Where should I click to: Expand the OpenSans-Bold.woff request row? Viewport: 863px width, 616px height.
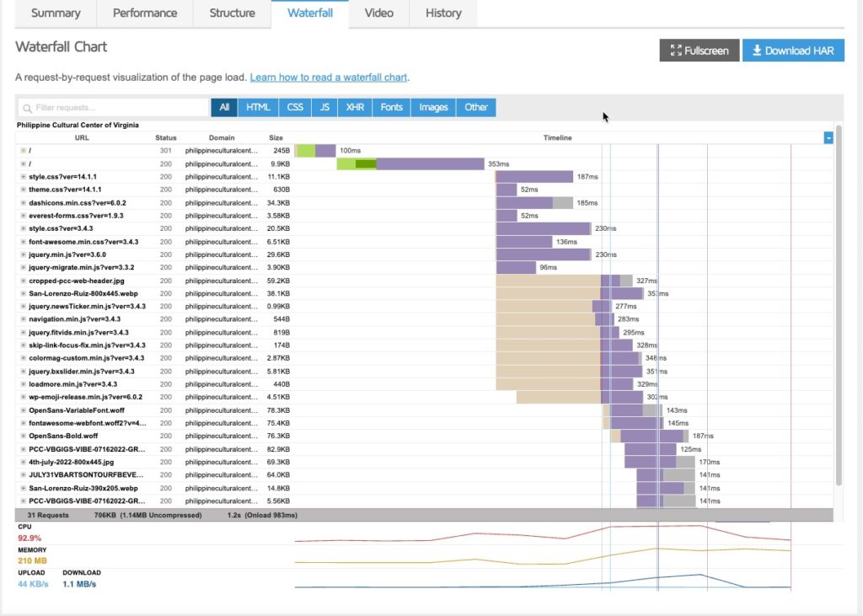23,437
